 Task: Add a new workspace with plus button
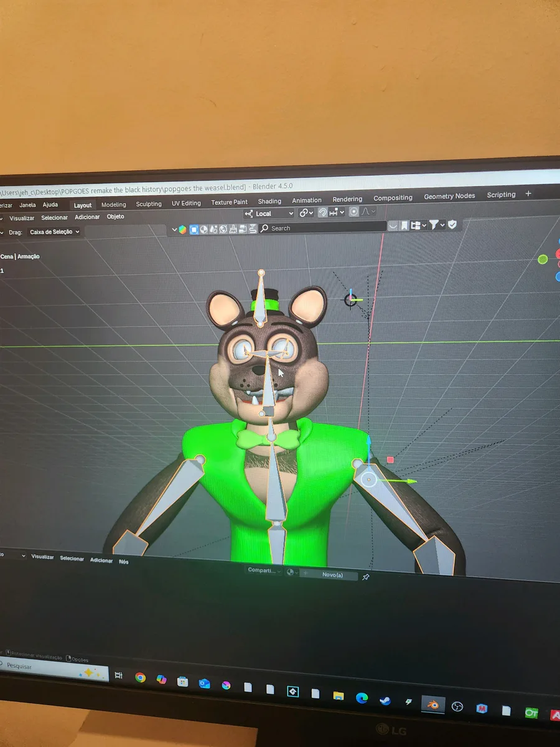(x=528, y=194)
